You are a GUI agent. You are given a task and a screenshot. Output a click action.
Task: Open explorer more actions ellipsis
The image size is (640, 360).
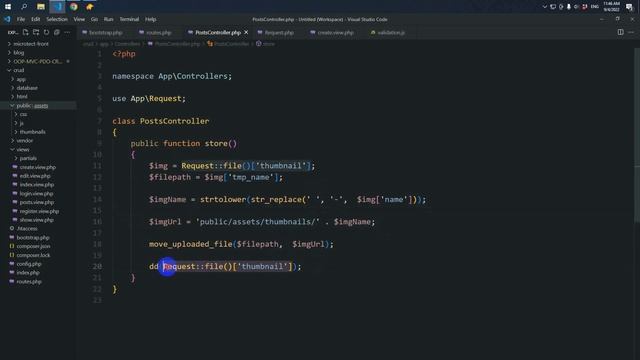pyautogui.click(x=67, y=32)
